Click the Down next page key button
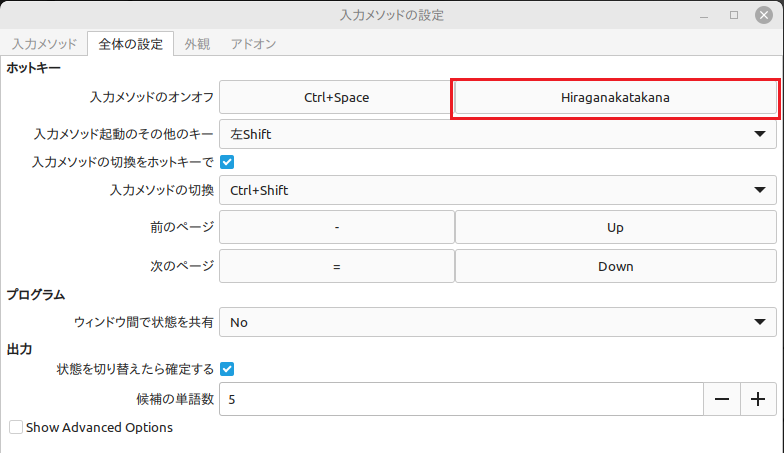The image size is (784, 453). point(616,266)
